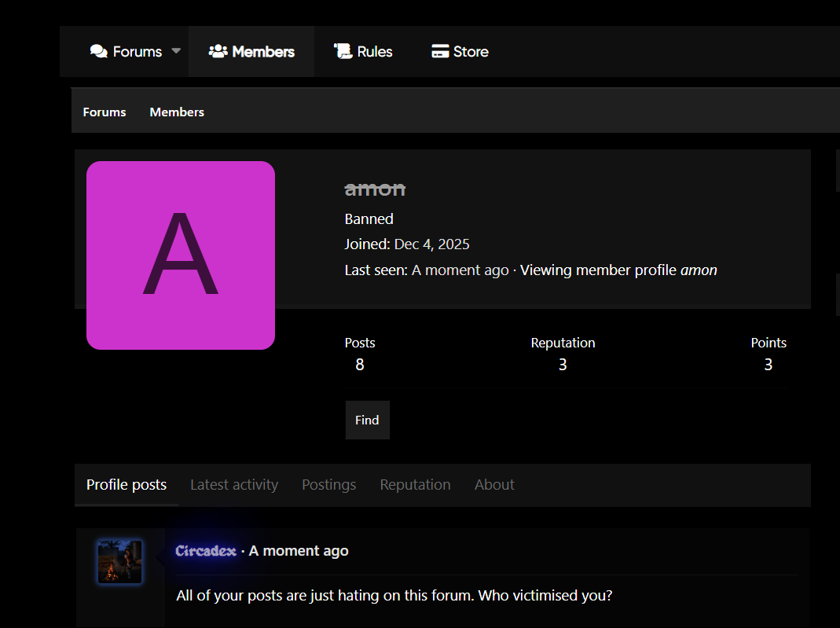Click the Points count value 3
Viewport: 840px width, 628px height.
(768, 365)
